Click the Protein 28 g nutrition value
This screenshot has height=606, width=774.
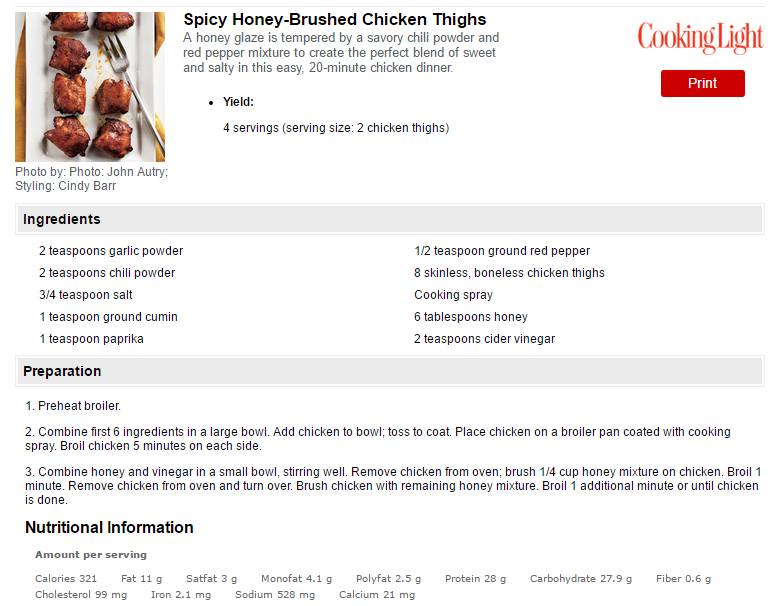475,578
